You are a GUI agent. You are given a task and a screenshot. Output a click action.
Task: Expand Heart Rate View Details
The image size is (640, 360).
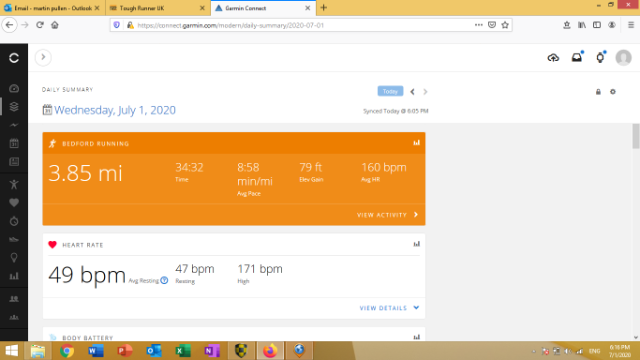point(389,308)
